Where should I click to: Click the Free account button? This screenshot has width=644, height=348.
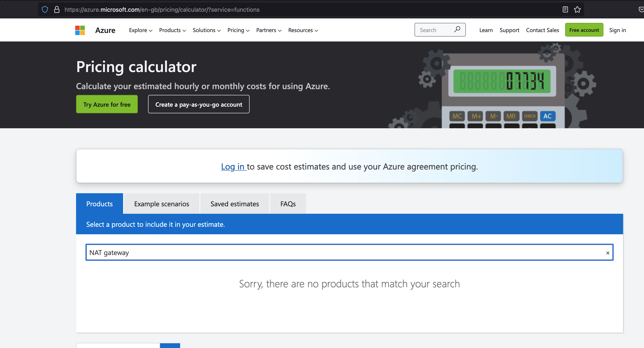coord(584,30)
